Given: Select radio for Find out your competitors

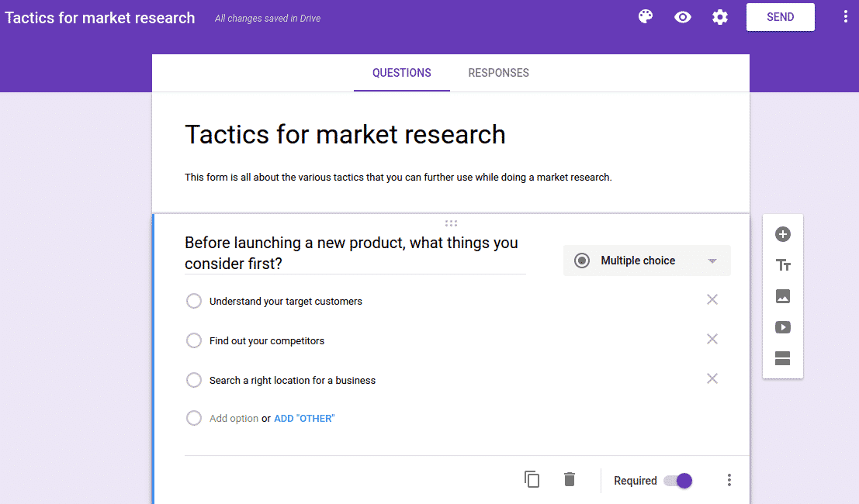Looking at the screenshot, I should click(194, 340).
